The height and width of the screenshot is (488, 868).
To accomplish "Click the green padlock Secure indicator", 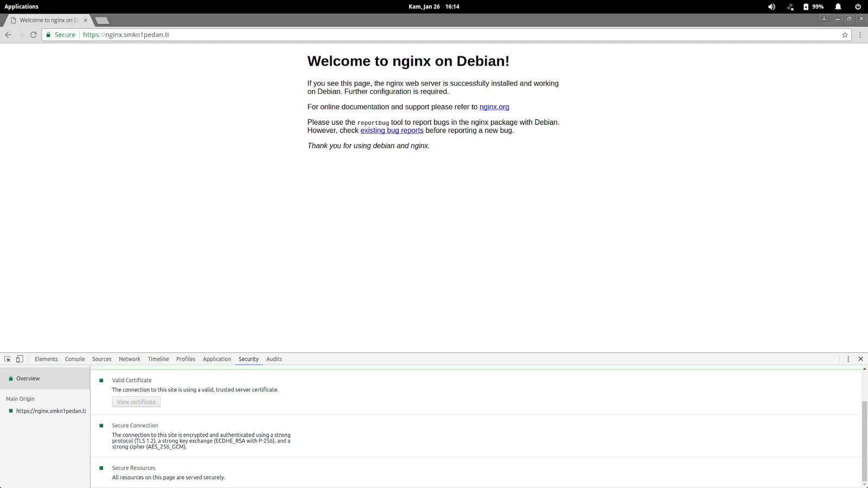I will (x=61, y=35).
